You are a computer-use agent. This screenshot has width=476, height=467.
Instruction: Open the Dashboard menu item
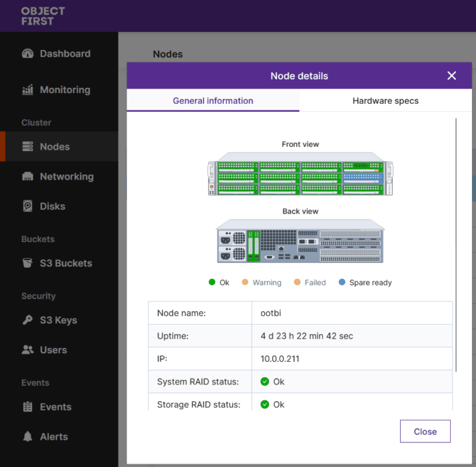(65, 54)
